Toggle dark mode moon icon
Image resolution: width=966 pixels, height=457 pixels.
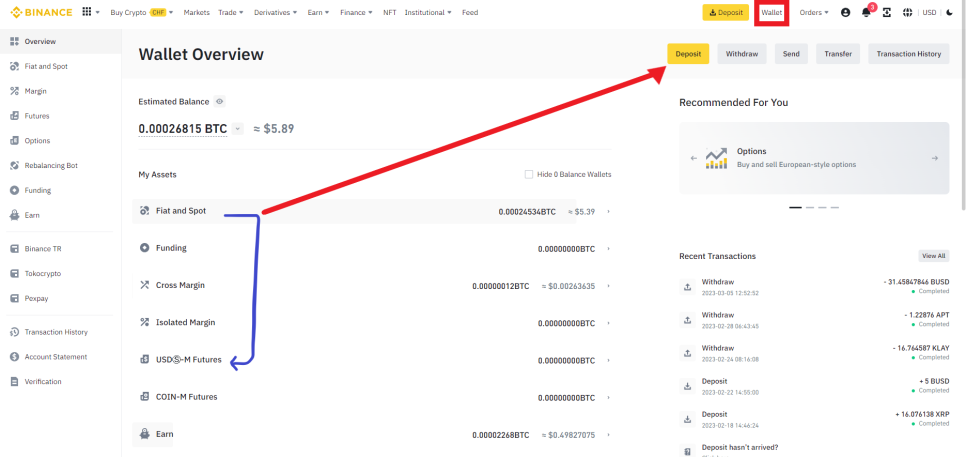949,12
